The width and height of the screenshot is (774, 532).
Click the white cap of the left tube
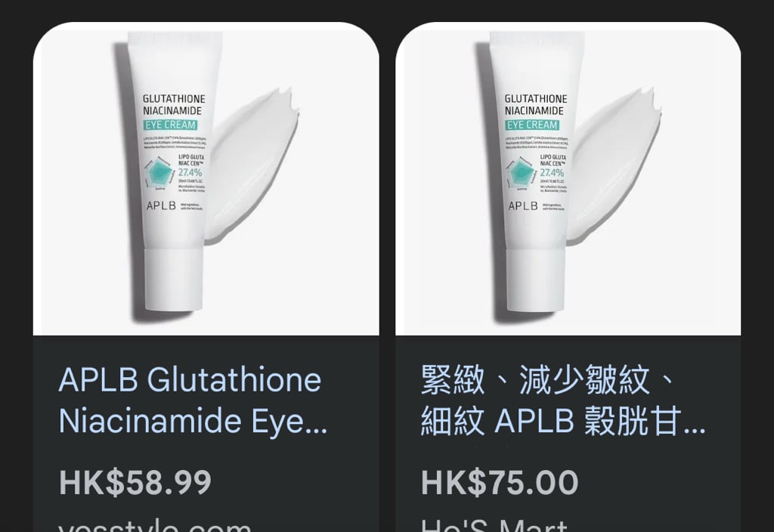tap(174, 280)
